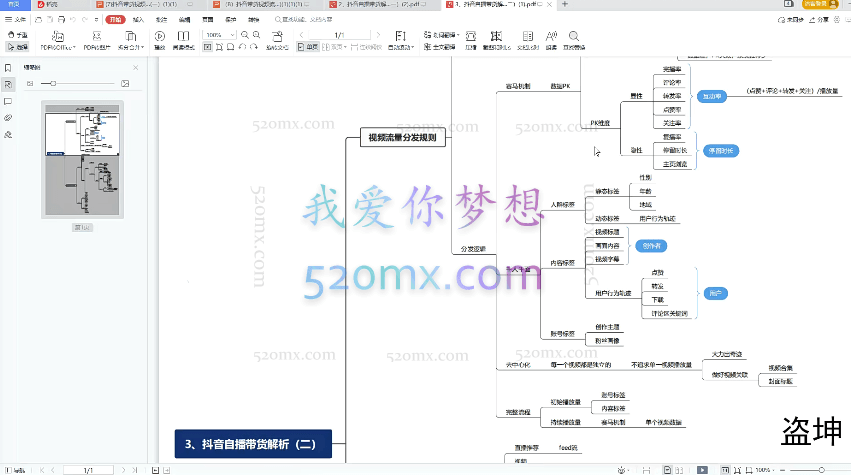851x475 pixels.
Task: Click the full text translation button
Action: click(x=440, y=47)
